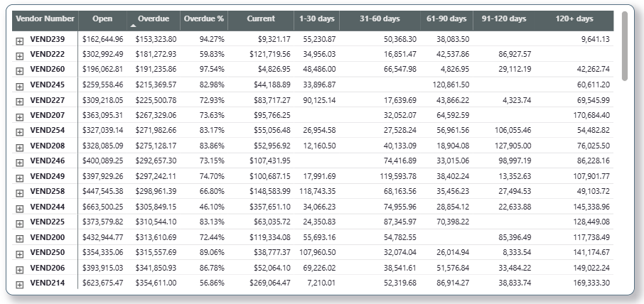
Task: Click Overdue % value 56.86%
Action: point(212,283)
